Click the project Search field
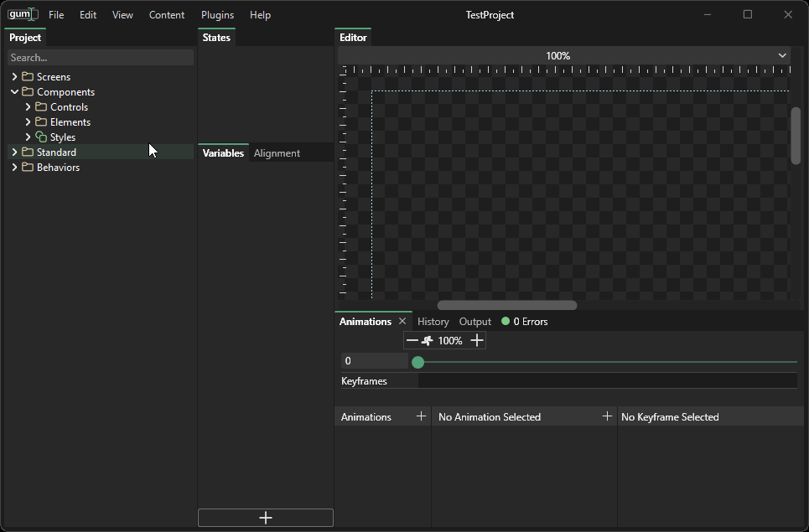809x532 pixels. tap(101, 58)
